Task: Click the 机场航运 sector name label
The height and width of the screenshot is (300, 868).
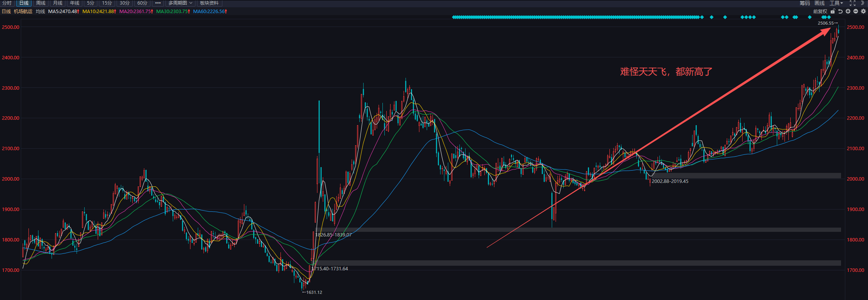Action: coord(23,12)
